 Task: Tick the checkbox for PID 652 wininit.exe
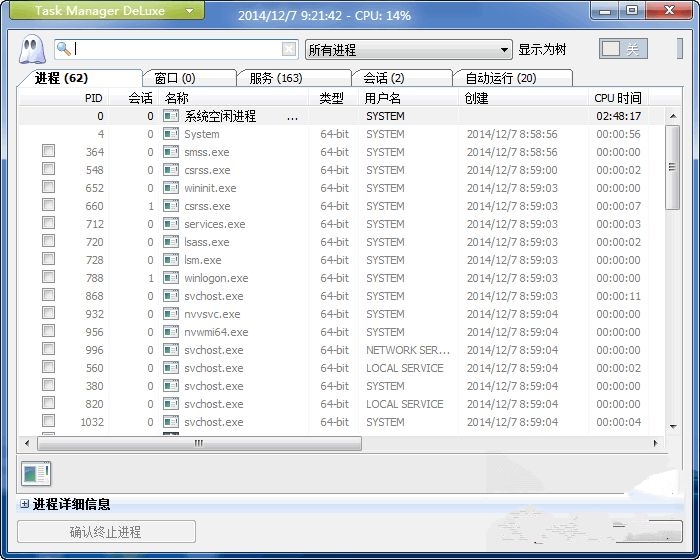48,187
